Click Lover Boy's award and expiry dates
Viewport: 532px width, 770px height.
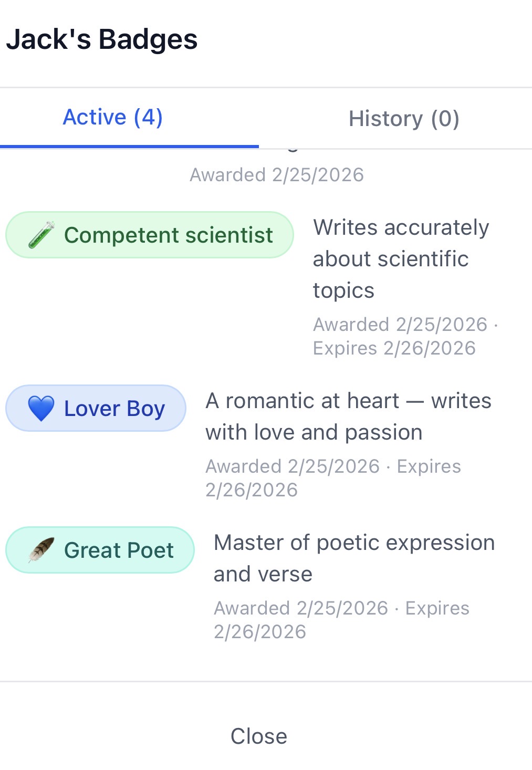tap(333, 478)
